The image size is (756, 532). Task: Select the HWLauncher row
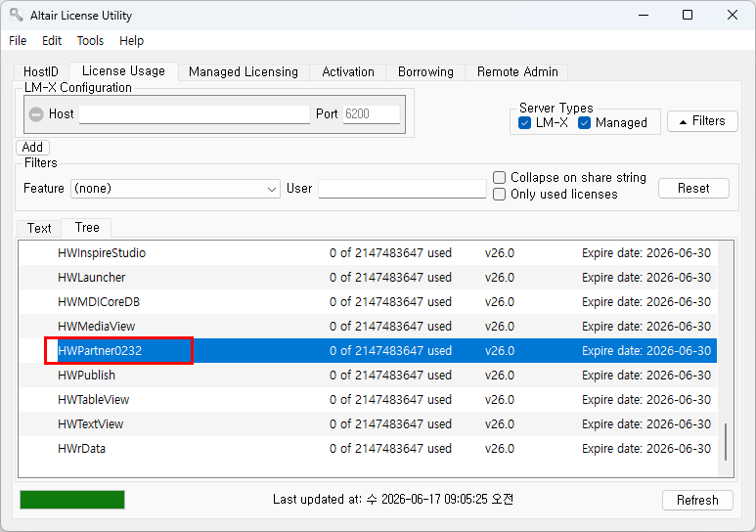368,278
